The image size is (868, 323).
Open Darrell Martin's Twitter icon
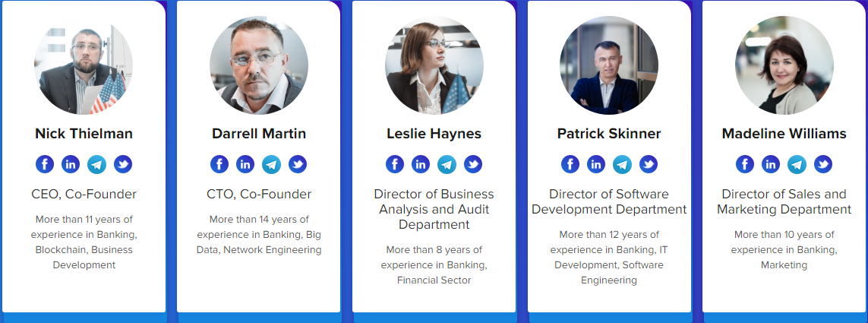[298, 164]
